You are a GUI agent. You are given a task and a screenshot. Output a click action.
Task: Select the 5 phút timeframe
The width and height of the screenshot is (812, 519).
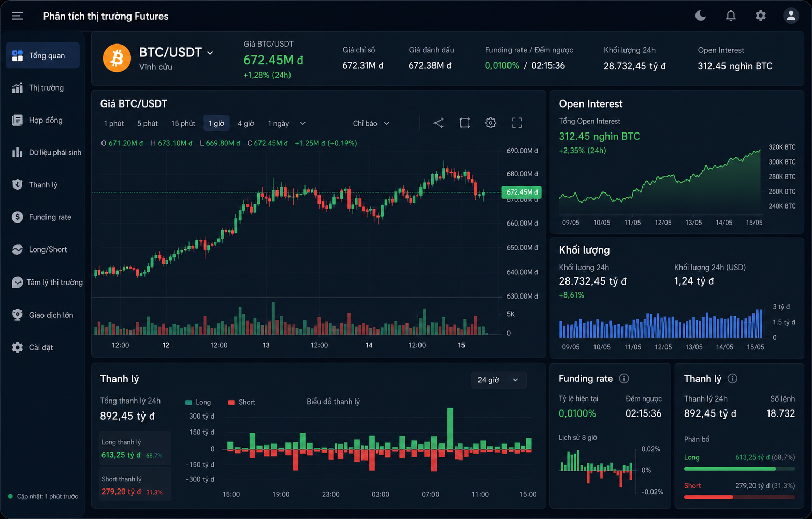click(x=148, y=123)
